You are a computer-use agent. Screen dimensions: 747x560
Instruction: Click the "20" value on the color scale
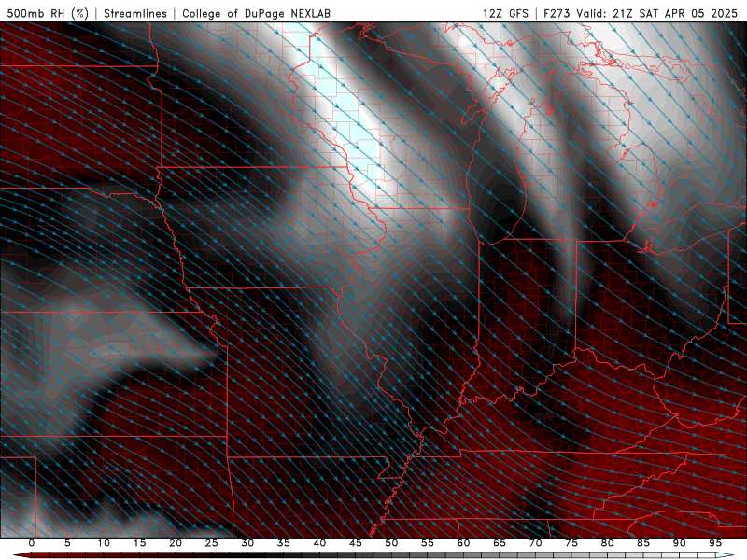[x=176, y=543]
